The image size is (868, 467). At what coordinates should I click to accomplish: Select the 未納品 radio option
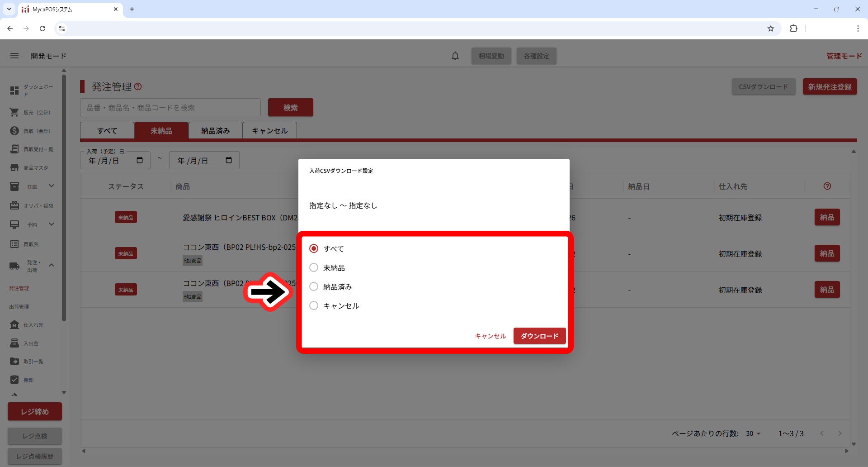(x=314, y=267)
